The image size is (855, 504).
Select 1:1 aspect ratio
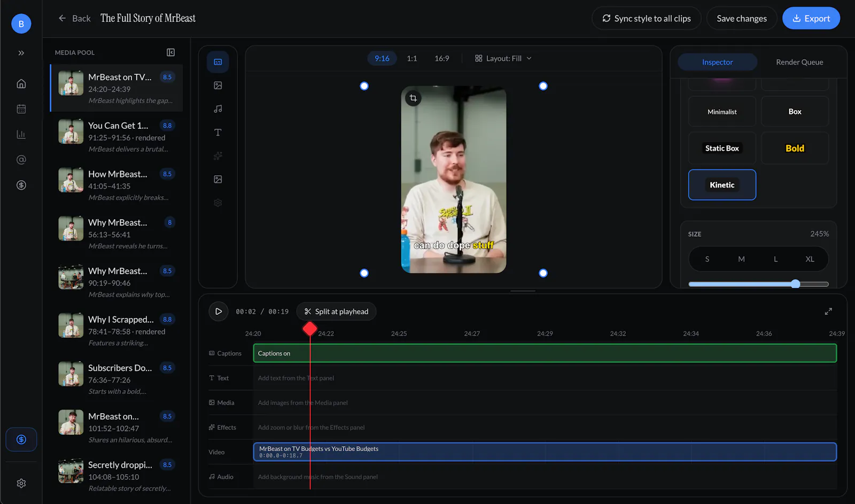click(412, 58)
